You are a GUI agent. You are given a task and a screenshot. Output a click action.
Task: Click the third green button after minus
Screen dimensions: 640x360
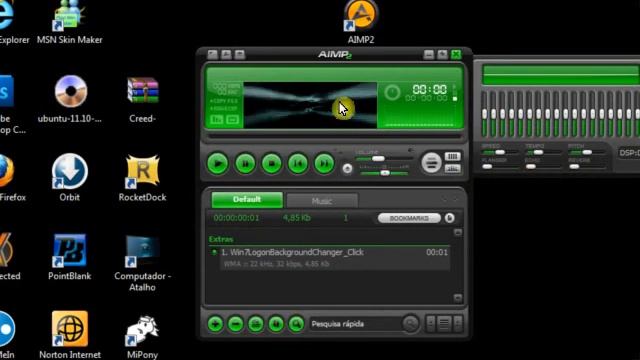pyautogui.click(x=256, y=324)
